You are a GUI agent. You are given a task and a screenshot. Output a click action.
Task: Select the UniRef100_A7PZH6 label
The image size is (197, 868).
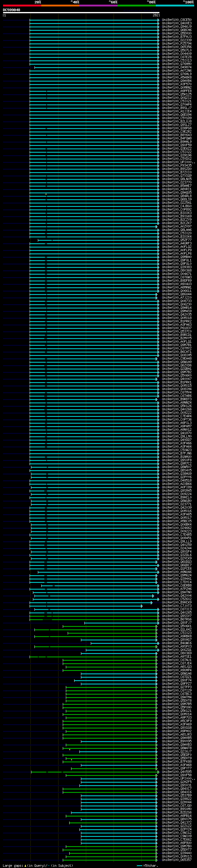(x=177, y=589)
